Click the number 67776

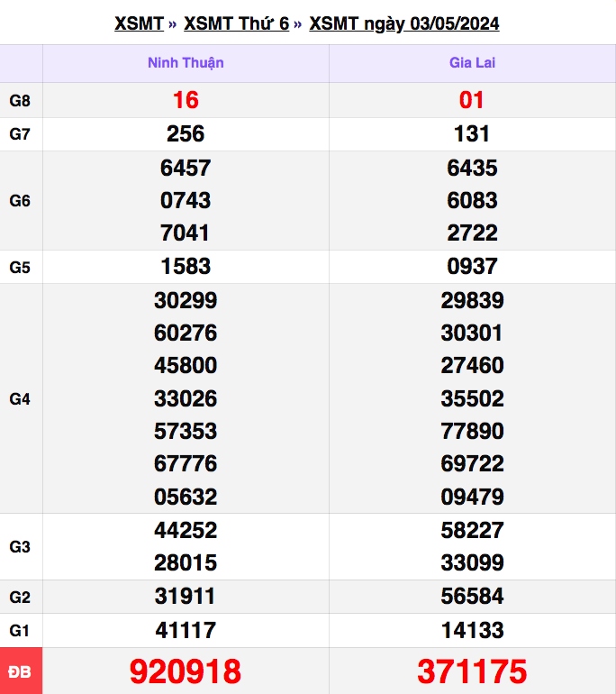point(186,464)
